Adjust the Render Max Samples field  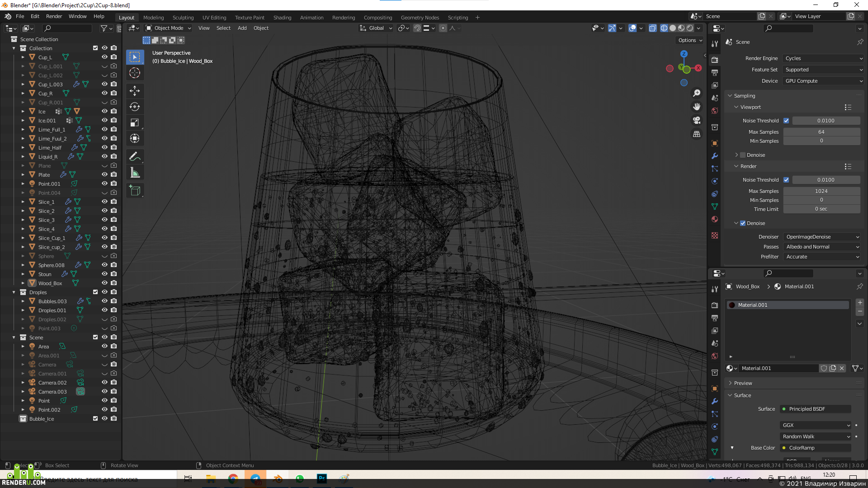click(x=821, y=191)
